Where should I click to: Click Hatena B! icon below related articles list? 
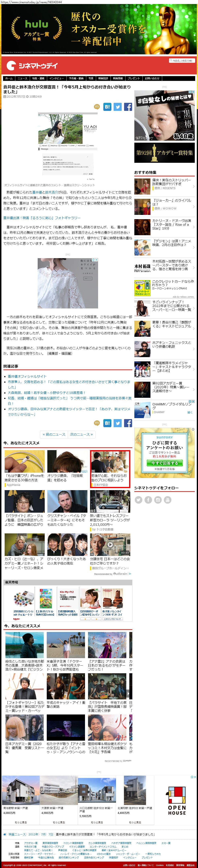click(107, 423)
